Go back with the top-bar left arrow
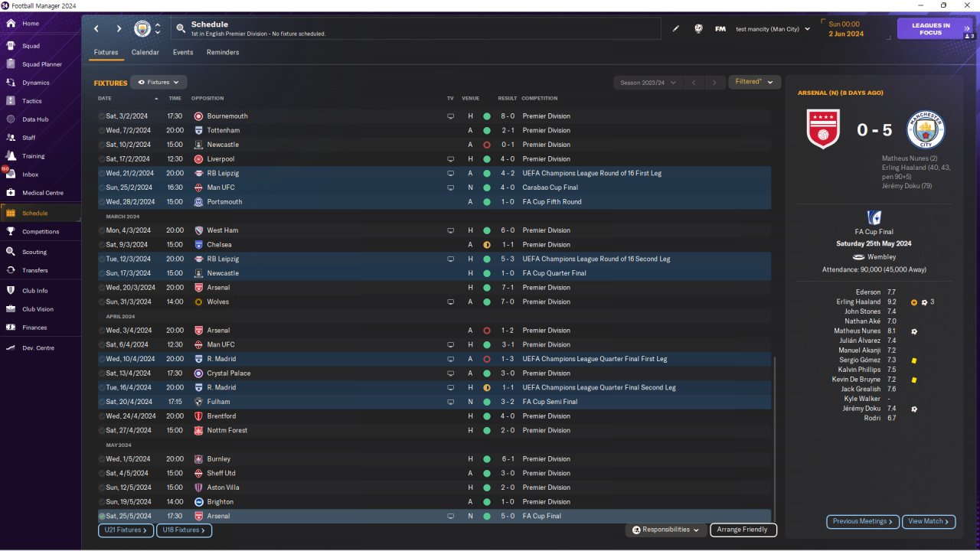 click(96, 29)
